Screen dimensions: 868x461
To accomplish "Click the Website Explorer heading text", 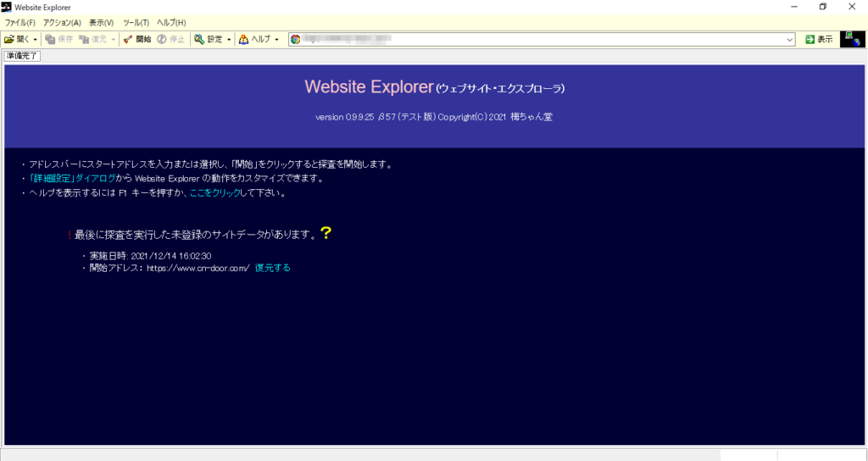I will click(x=369, y=87).
